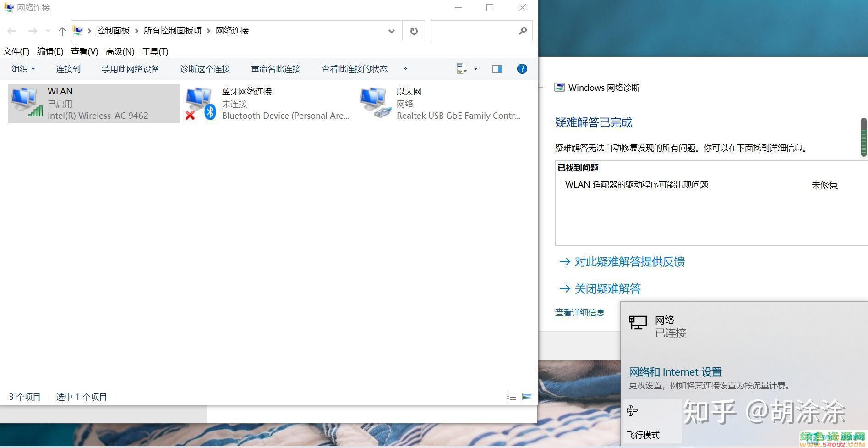Toggle the preview pane icon
This screenshot has width=868, height=448.
497,69
